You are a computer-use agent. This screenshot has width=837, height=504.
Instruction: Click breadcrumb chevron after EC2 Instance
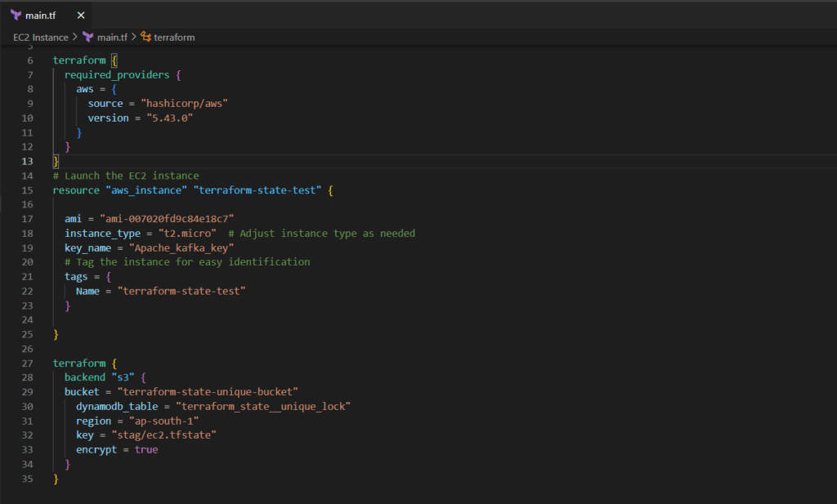pos(74,37)
